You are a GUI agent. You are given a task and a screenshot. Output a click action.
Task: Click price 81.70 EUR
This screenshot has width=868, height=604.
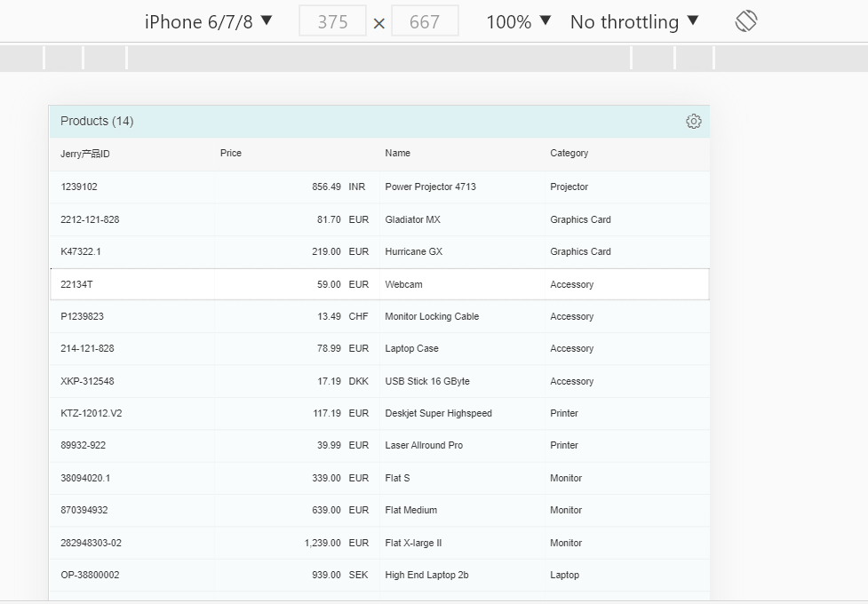coord(343,219)
